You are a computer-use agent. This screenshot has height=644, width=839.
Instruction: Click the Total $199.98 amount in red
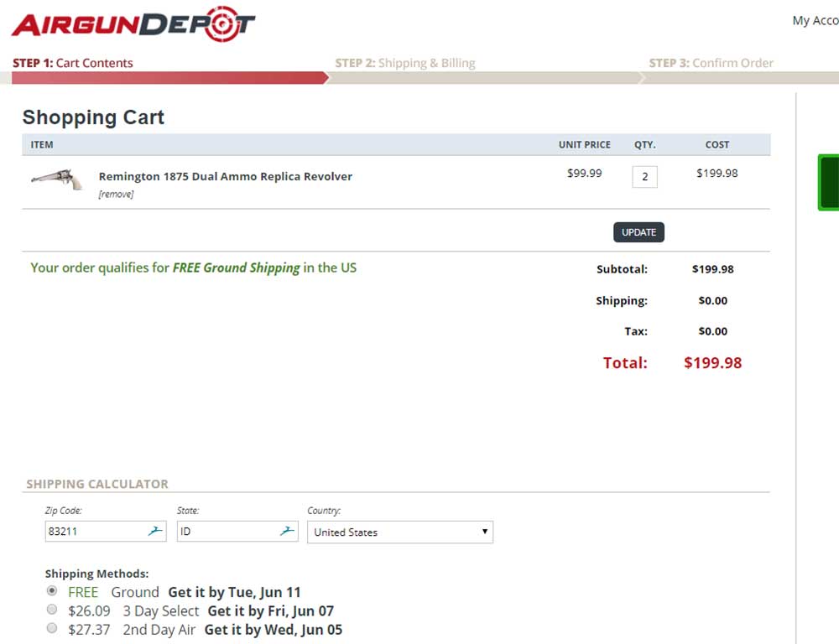coord(712,362)
